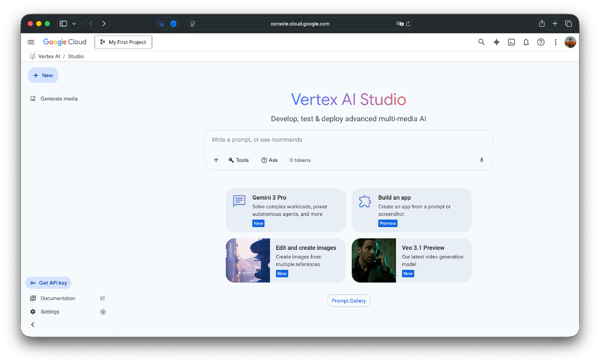
Task: Select the microphone icon in prompt box
Action: pos(481,160)
